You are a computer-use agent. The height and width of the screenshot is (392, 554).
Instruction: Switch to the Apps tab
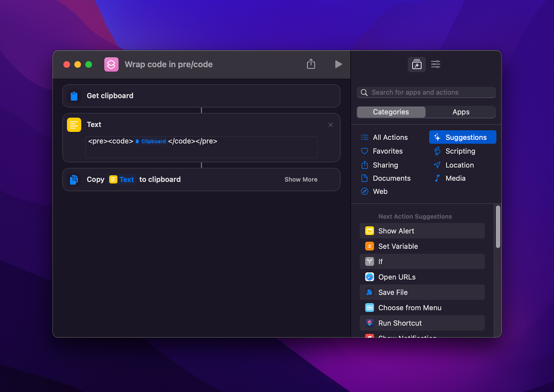click(461, 112)
